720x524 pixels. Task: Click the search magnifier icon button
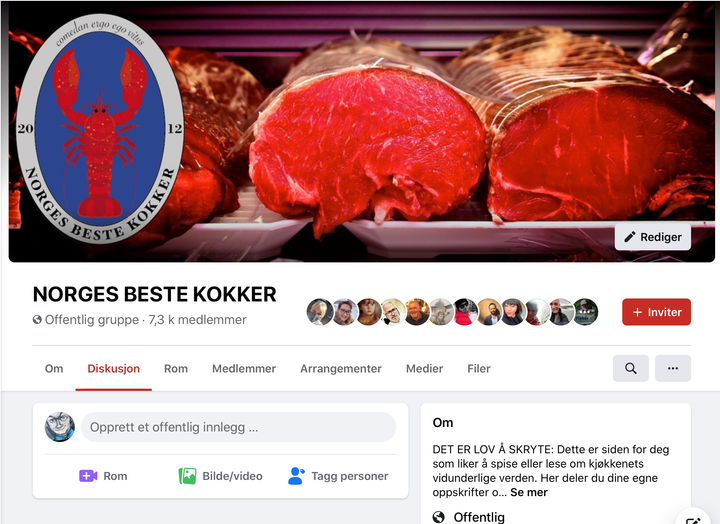tap(630, 368)
